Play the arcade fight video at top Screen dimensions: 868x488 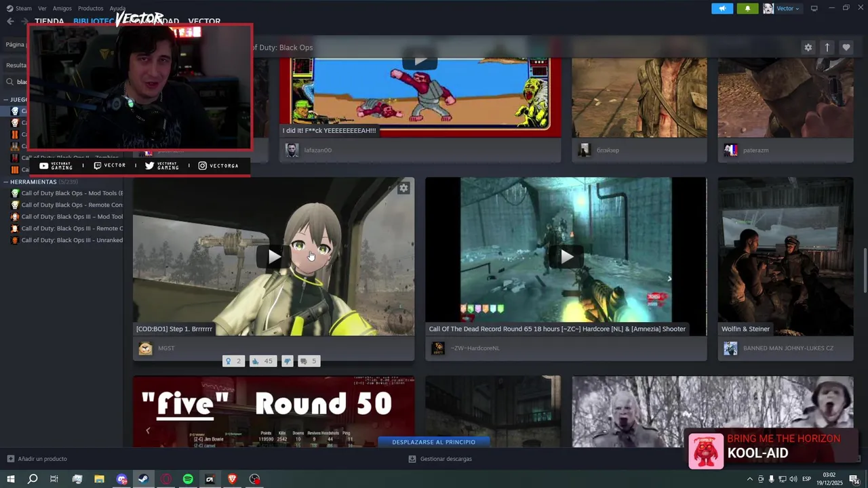pyautogui.click(x=420, y=60)
